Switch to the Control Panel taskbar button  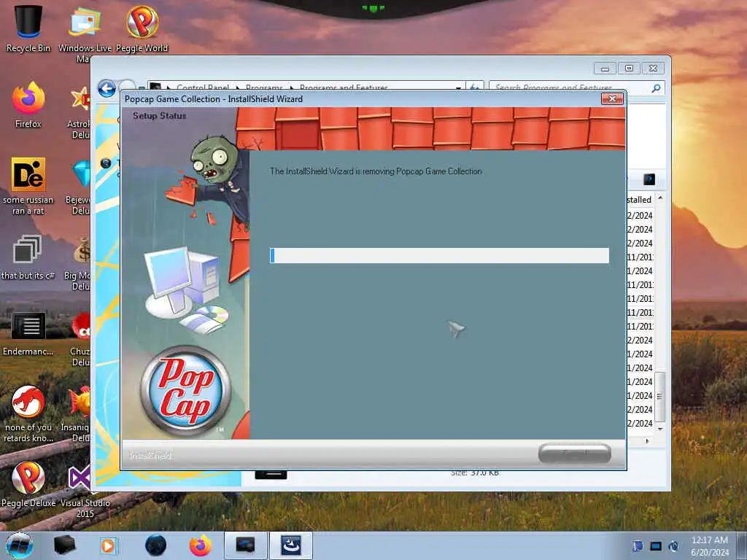pyautogui.click(x=245, y=545)
